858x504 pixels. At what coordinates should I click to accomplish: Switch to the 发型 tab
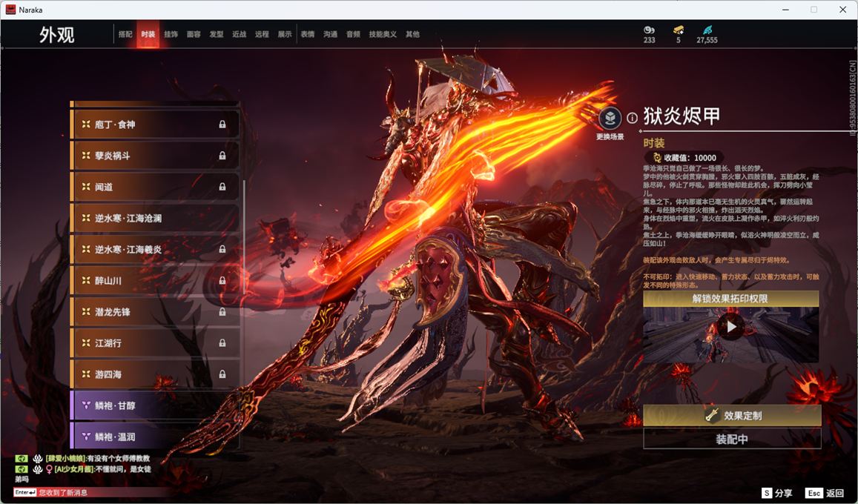[x=217, y=34]
